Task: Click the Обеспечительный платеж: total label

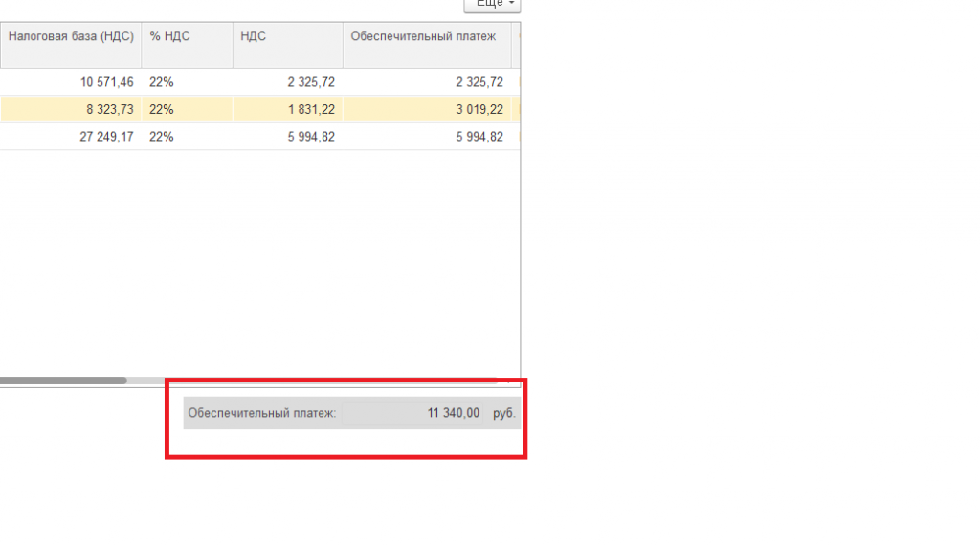Action: click(262, 413)
